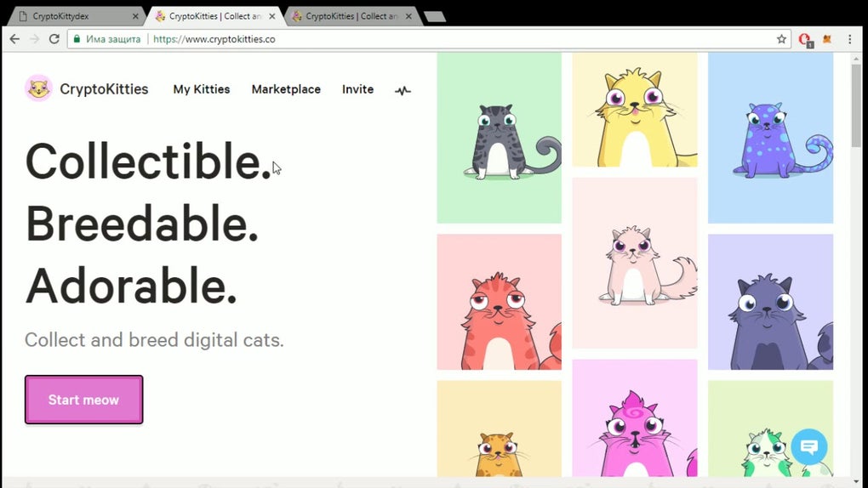Close the active CryptoKitties tab
This screenshot has height=488, width=868.
271,17
